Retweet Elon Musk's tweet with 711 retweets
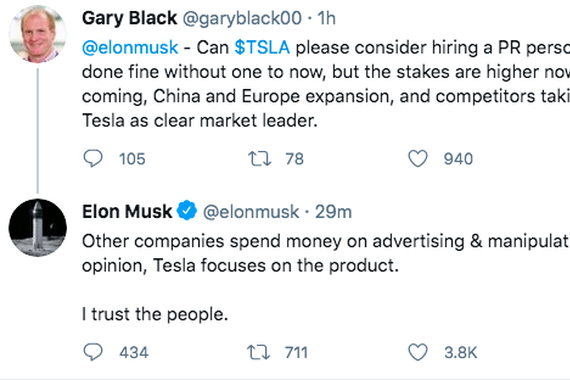The width and height of the screenshot is (570, 380). click(258, 352)
